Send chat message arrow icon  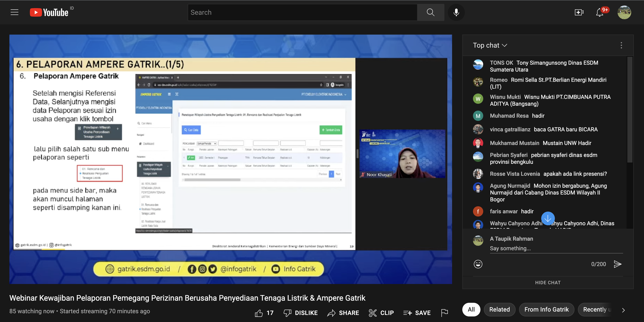click(x=617, y=264)
